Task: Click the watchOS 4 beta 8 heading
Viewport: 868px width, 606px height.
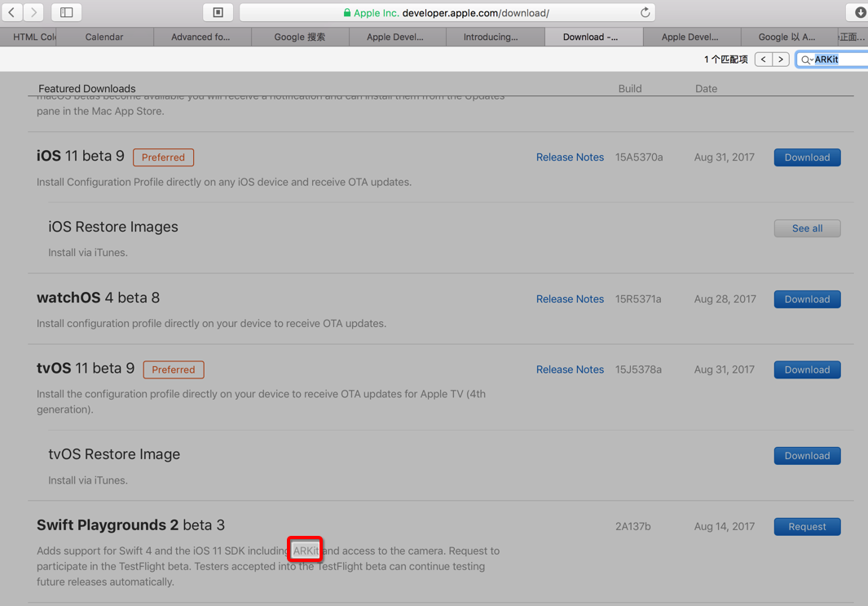Action: (98, 298)
